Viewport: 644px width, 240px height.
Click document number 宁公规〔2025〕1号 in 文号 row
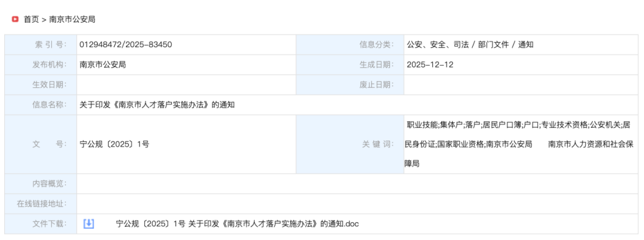[x=114, y=144]
